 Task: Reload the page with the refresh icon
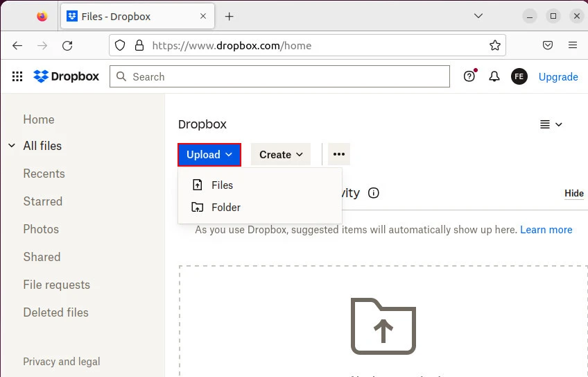click(67, 46)
